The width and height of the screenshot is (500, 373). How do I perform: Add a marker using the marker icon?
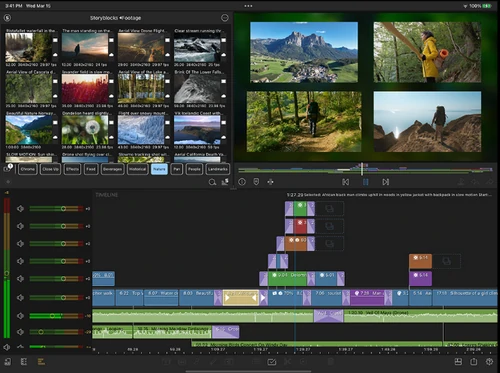[x=256, y=182]
